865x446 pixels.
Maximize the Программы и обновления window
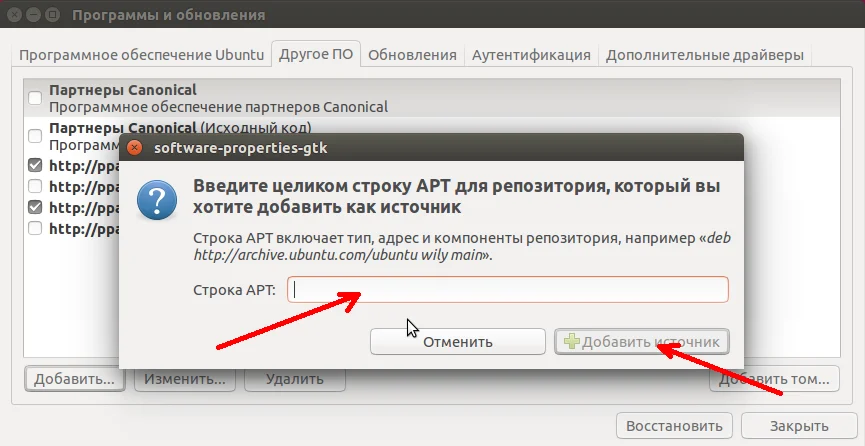pos(52,14)
